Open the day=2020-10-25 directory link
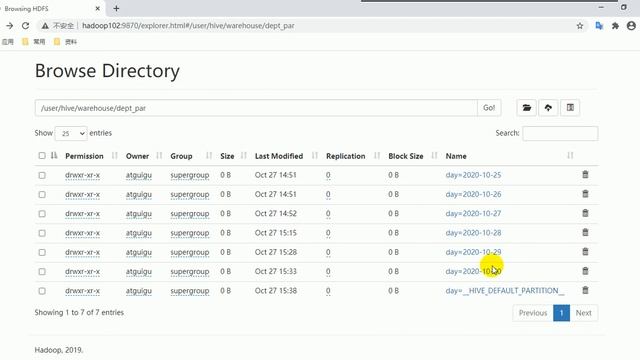Viewport: 640px width, 360px height. [x=473, y=175]
